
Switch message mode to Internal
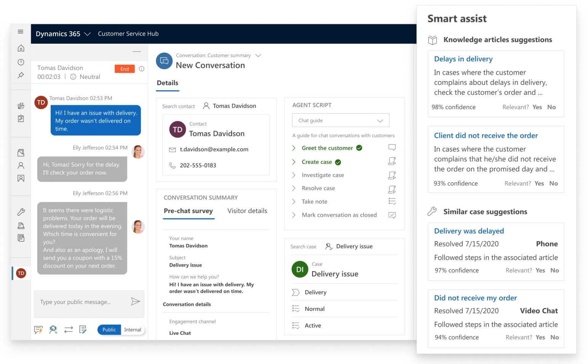point(133,330)
